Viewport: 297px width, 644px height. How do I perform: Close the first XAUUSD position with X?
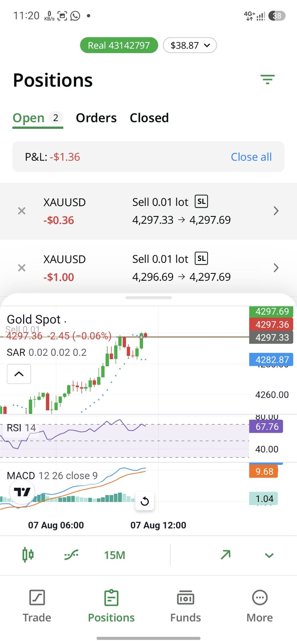[22, 211]
